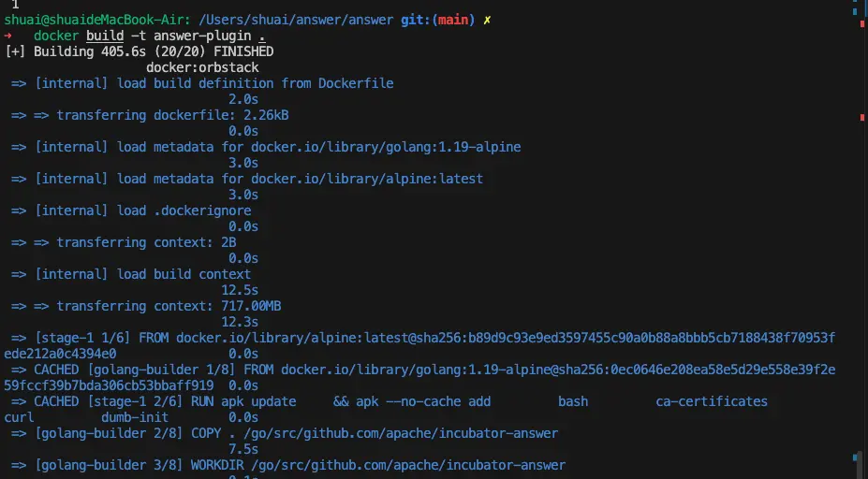
Task: Click '[golang-builder 2/8] COPY' line
Action: point(285,433)
